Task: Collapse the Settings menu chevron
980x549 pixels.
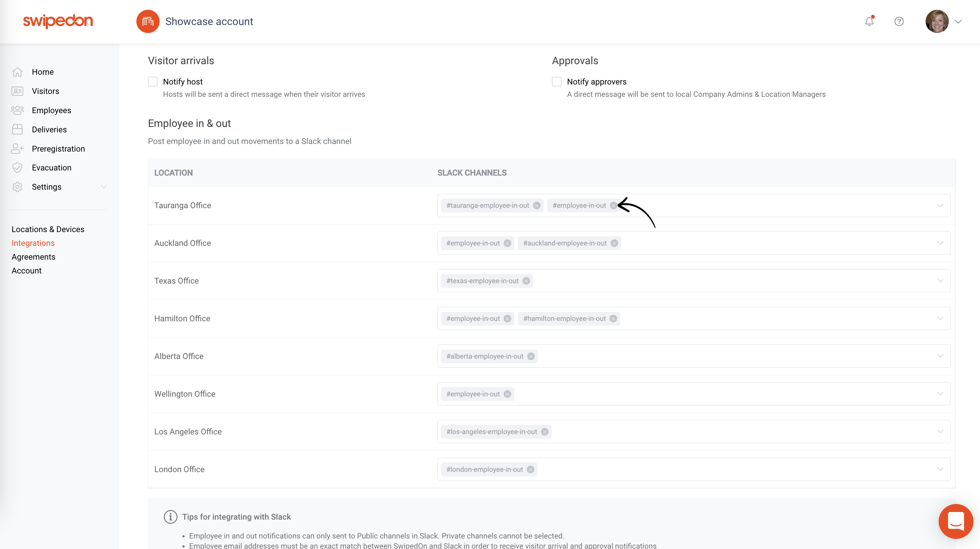Action: coord(103,187)
